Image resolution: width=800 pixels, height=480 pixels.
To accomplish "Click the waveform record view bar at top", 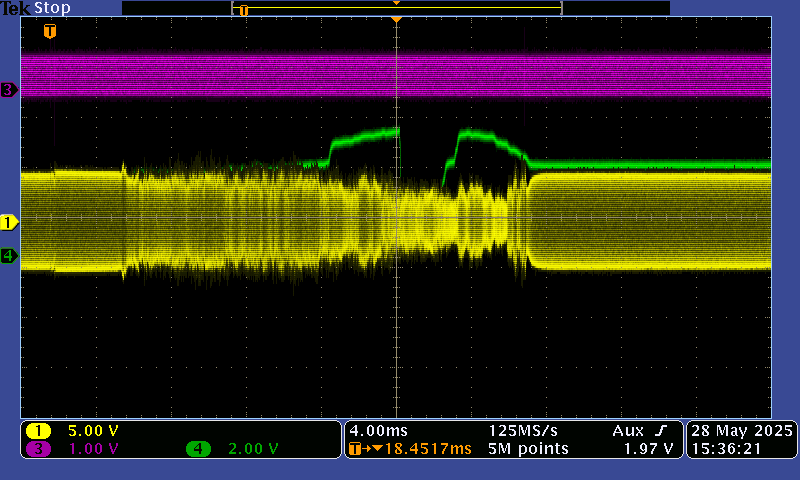I will pyautogui.click(x=396, y=8).
